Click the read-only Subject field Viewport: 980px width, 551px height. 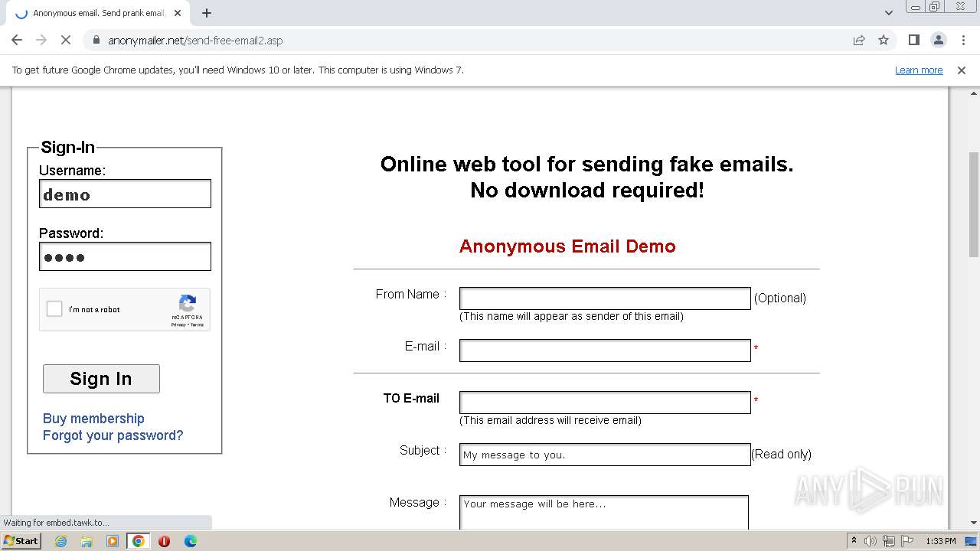click(605, 455)
